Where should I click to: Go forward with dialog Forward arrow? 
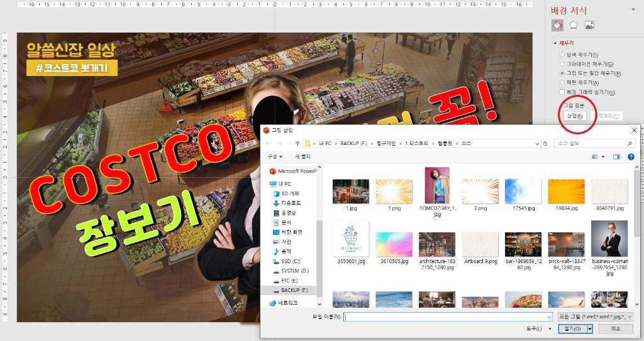tap(280, 144)
